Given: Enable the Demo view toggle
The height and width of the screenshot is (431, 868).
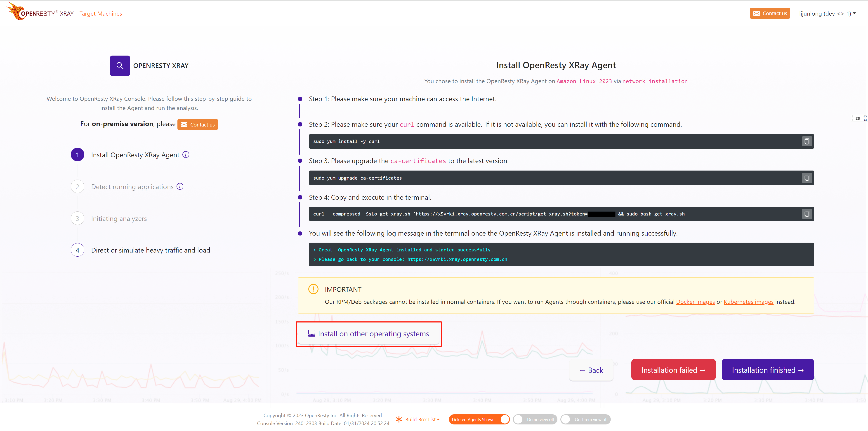Looking at the screenshot, I should [x=535, y=419].
